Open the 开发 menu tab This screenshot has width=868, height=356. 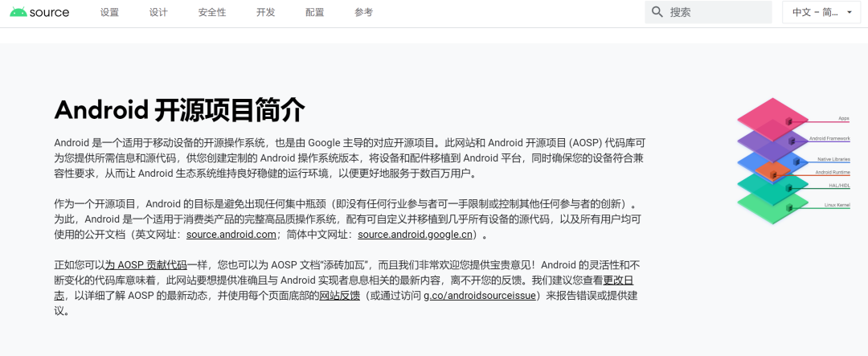tap(266, 12)
